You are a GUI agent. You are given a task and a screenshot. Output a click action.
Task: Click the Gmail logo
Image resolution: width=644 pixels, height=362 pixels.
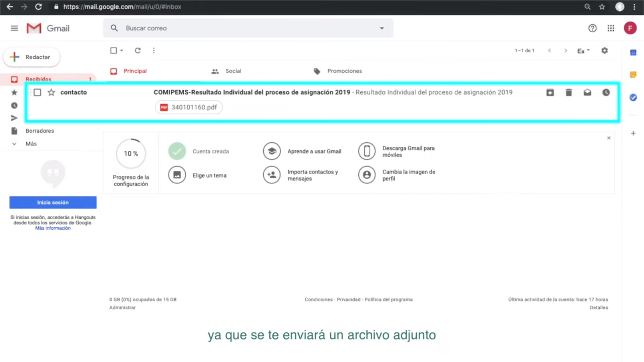click(x=48, y=28)
